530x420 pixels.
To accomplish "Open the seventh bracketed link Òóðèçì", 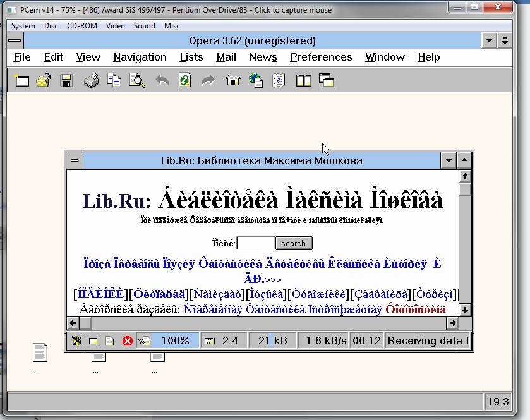I will (435, 294).
